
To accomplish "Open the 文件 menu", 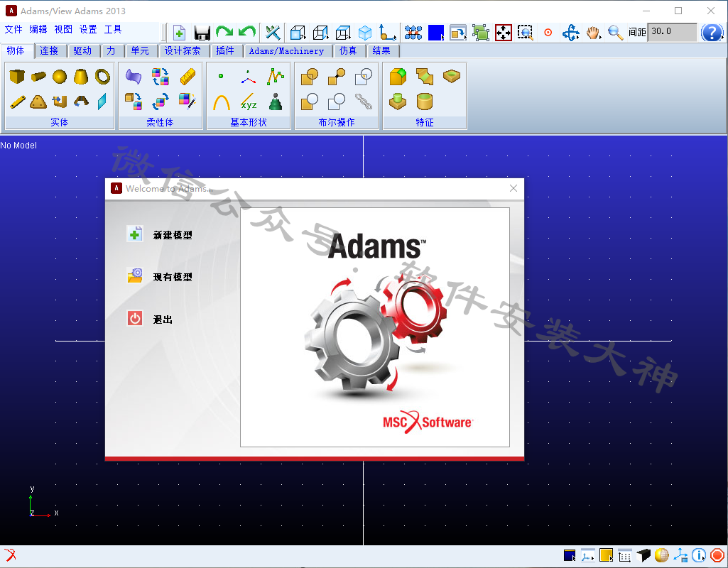I will 13,29.
